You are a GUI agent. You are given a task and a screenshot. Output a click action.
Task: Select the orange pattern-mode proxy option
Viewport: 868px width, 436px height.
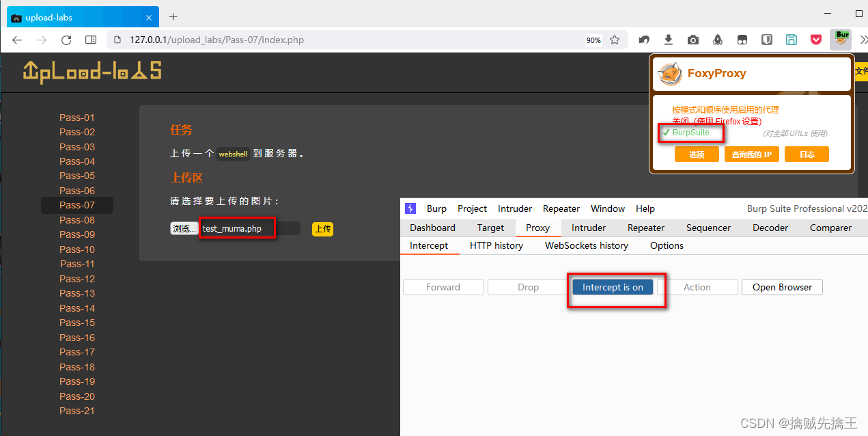point(725,109)
